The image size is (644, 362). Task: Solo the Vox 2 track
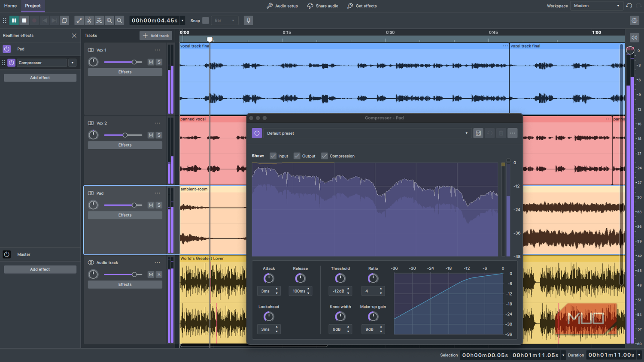[x=159, y=135]
